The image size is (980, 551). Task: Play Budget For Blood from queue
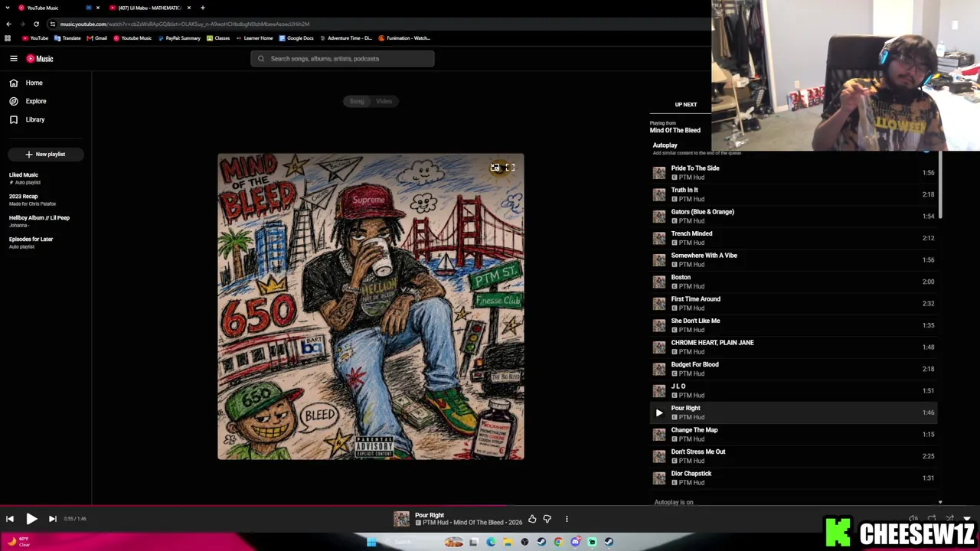pos(793,369)
